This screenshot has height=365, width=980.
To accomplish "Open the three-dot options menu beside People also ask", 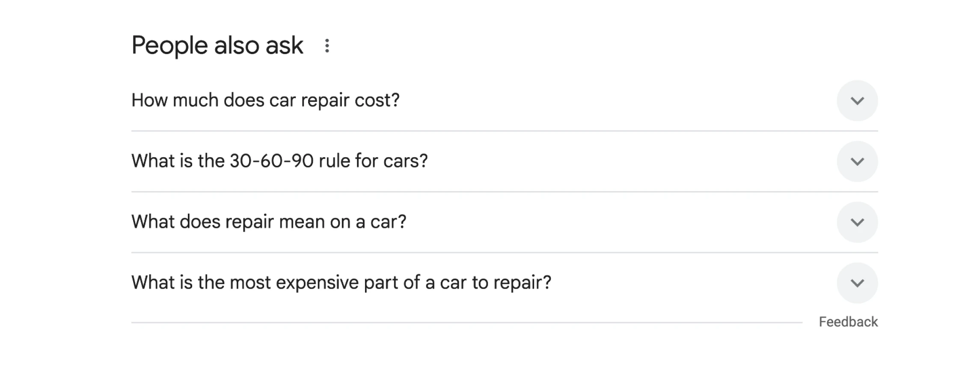I will [x=327, y=46].
